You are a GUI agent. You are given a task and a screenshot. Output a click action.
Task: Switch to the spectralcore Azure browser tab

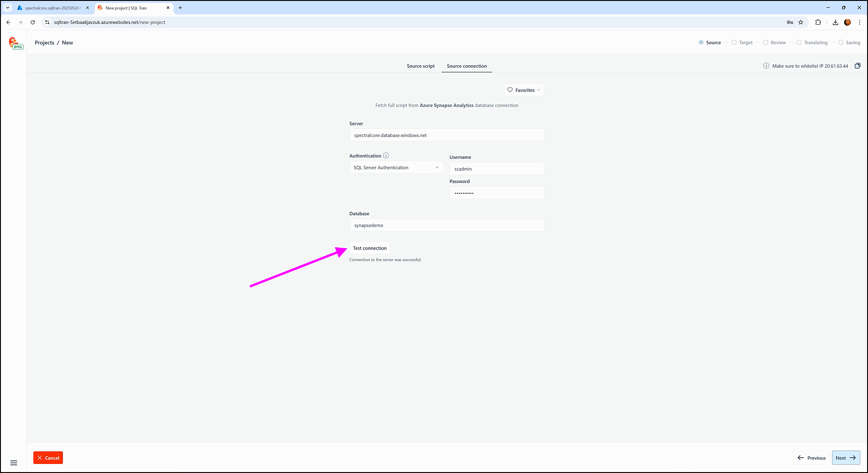52,8
